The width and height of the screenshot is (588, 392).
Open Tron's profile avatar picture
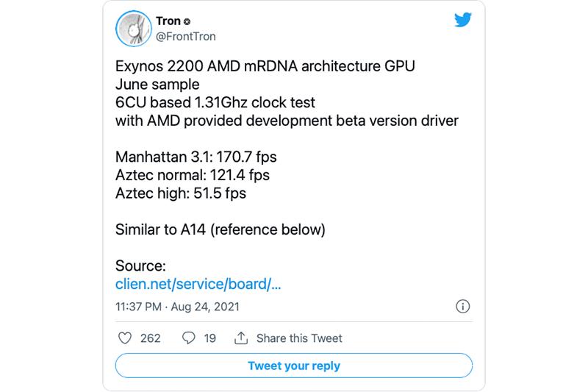(134, 30)
